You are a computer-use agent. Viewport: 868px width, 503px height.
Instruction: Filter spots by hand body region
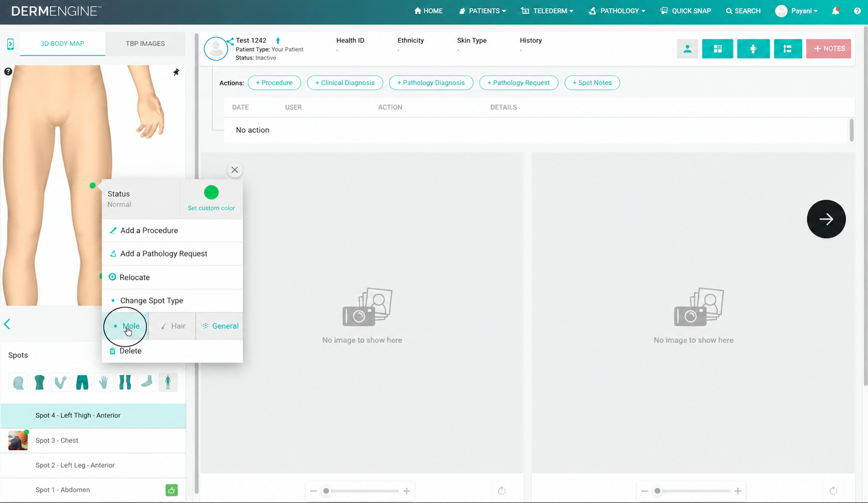click(x=104, y=382)
